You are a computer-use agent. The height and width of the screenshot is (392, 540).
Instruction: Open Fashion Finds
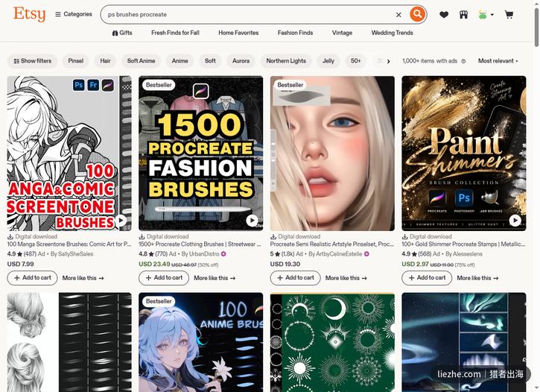pos(295,33)
